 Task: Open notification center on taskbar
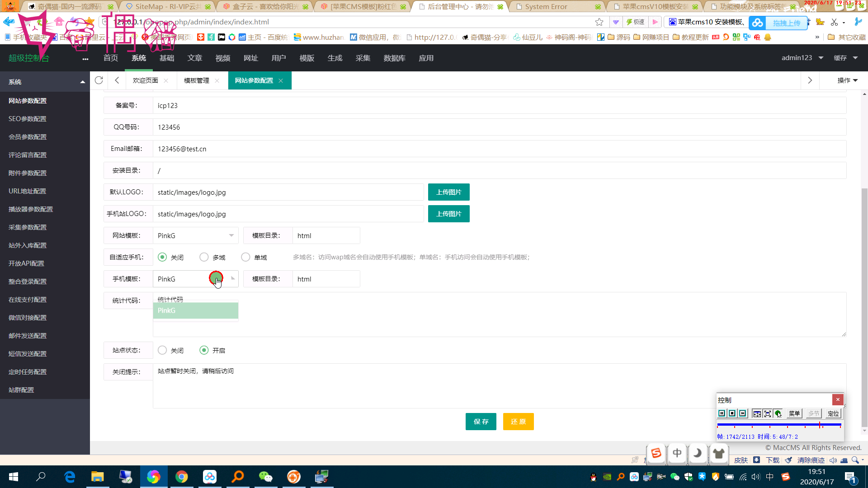click(x=850, y=477)
